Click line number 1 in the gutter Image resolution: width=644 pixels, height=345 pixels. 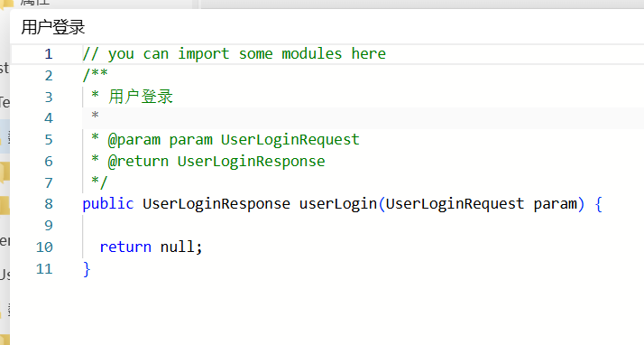(x=49, y=54)
